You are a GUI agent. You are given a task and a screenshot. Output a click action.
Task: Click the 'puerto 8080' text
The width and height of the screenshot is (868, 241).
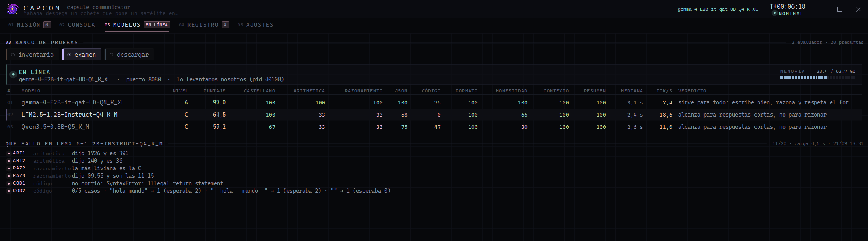144,79
